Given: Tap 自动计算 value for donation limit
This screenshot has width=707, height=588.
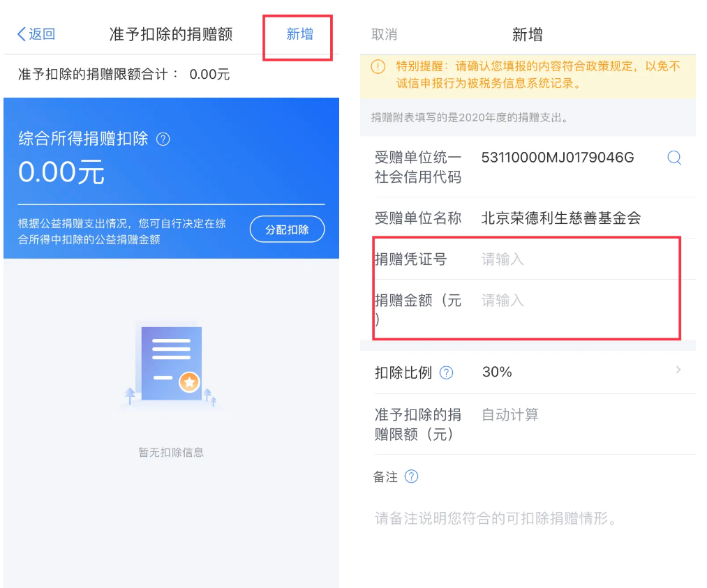Looking at the screenshot, I should (510, 415).
